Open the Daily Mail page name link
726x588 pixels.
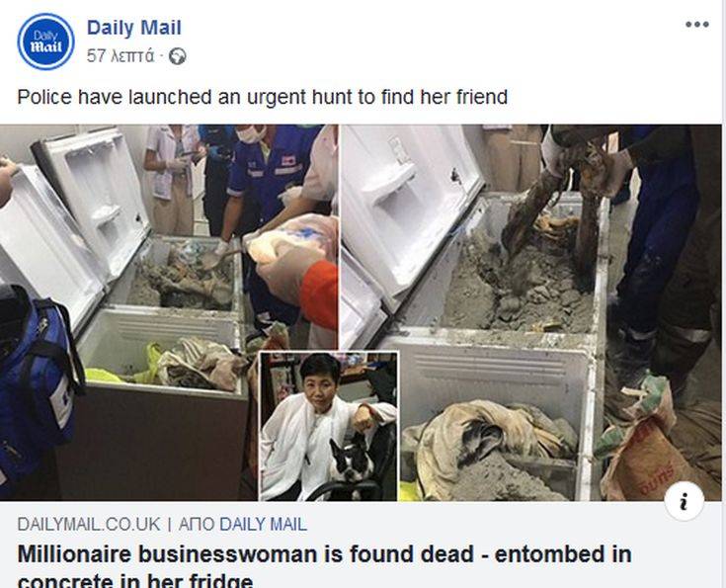[x=133, y=28]
